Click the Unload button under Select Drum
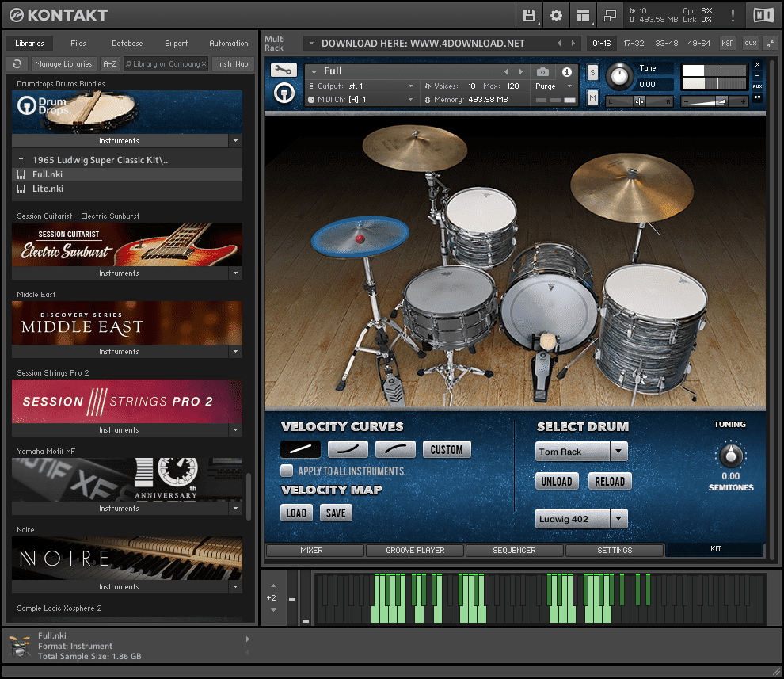 point(556,481)
